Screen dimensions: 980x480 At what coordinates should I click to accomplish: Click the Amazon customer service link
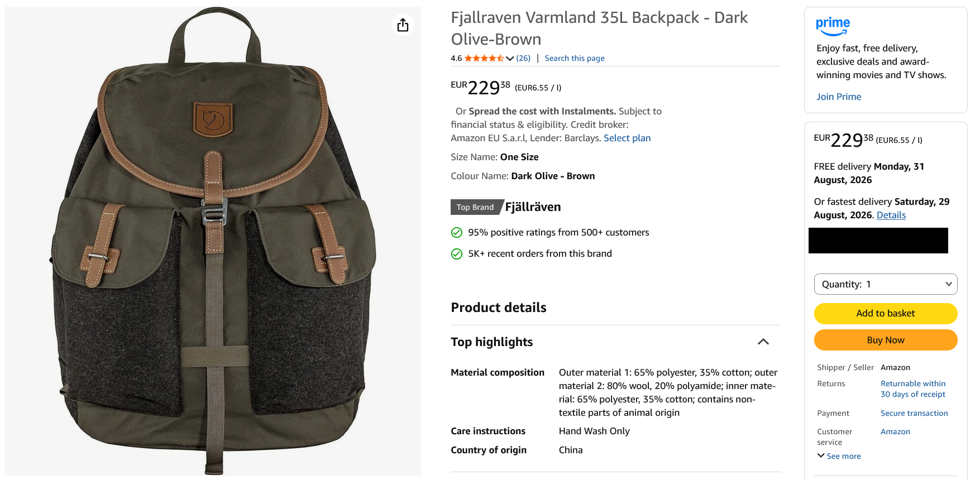[x=895, y=431]
